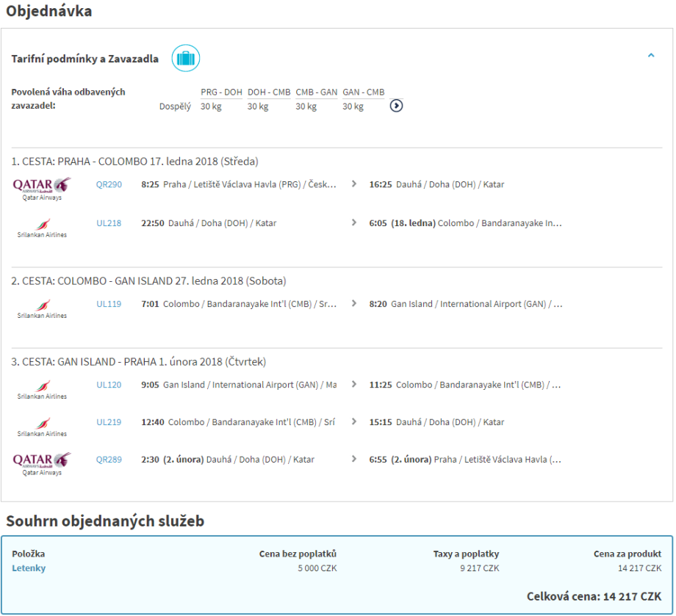The height and width of the screenshot is (616, 676).
Task: Select the PRG - DOH baggage segment
Action: [221, 93]
